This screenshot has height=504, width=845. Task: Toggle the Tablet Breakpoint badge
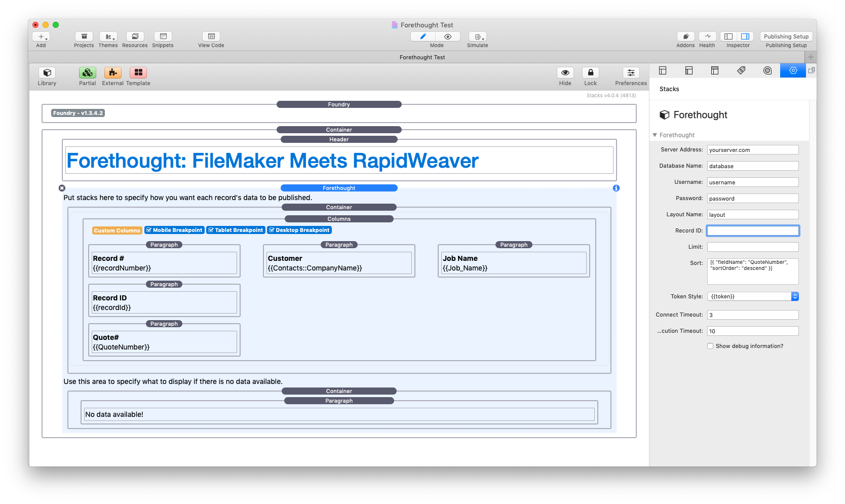click(x=236, y=230)
